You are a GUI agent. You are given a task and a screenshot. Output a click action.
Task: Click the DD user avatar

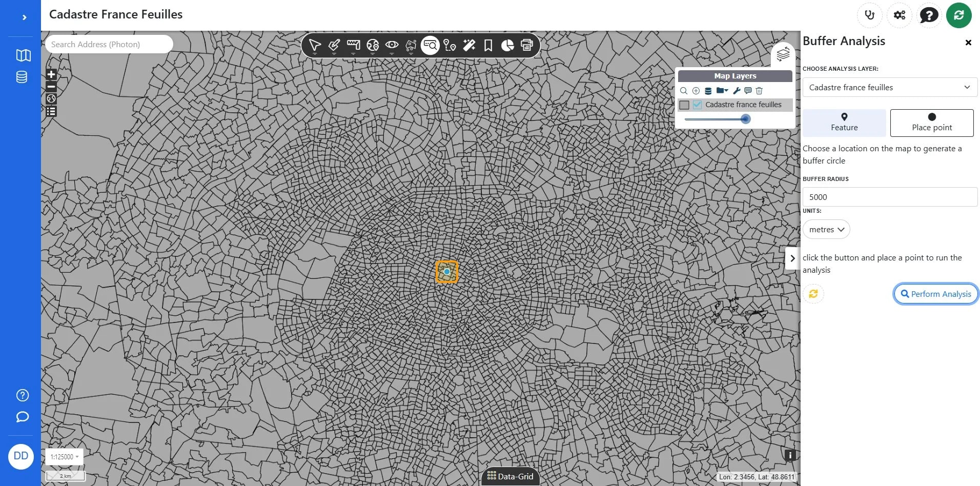(21, 456)
